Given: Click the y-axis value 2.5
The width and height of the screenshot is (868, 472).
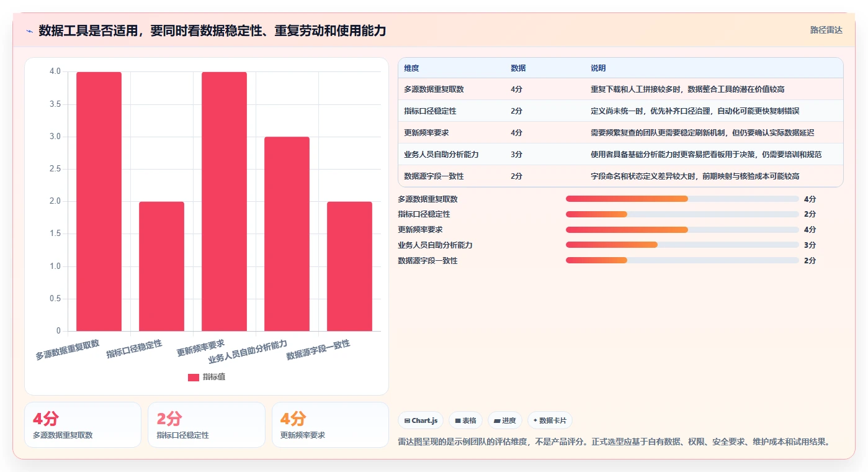Looking at the screenshot, I should coord(55,169).
